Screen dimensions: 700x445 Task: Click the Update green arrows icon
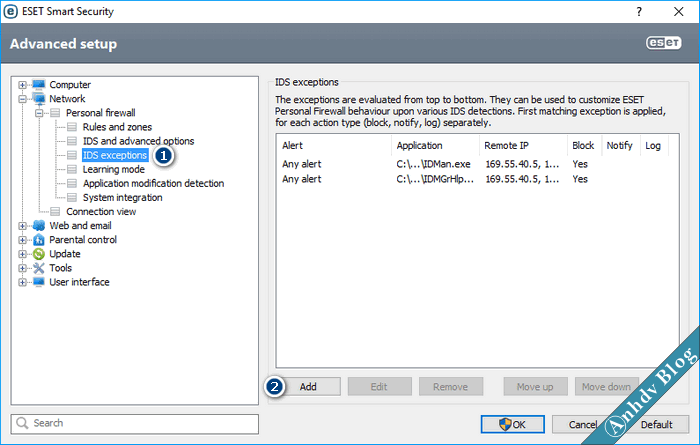pos(39,254)
